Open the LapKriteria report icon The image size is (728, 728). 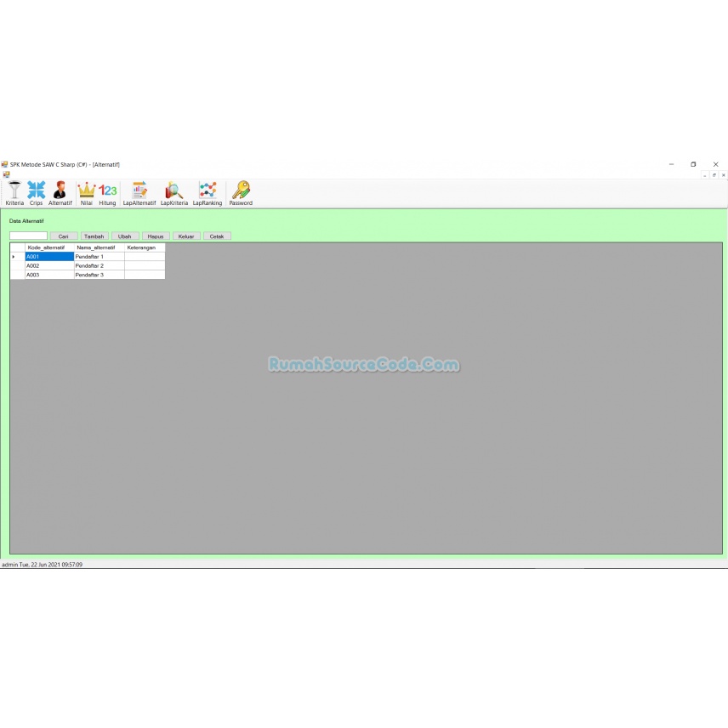tap(174, 193)
